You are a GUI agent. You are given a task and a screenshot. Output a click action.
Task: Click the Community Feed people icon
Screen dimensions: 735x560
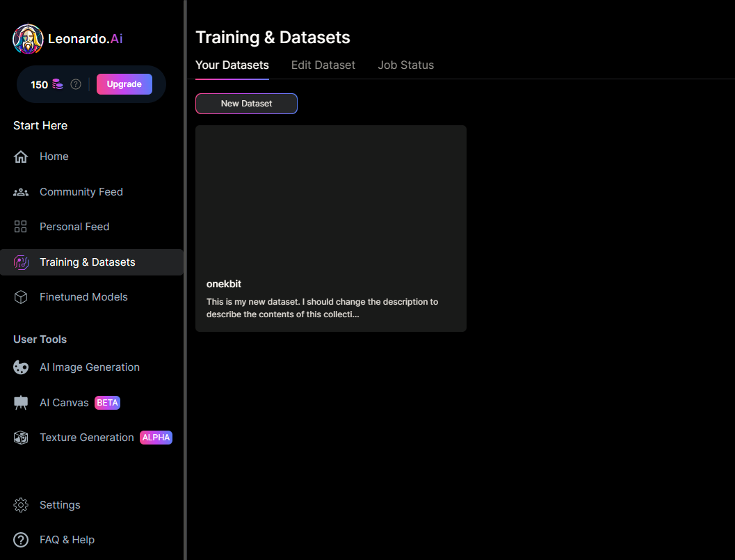pos(21,192)
